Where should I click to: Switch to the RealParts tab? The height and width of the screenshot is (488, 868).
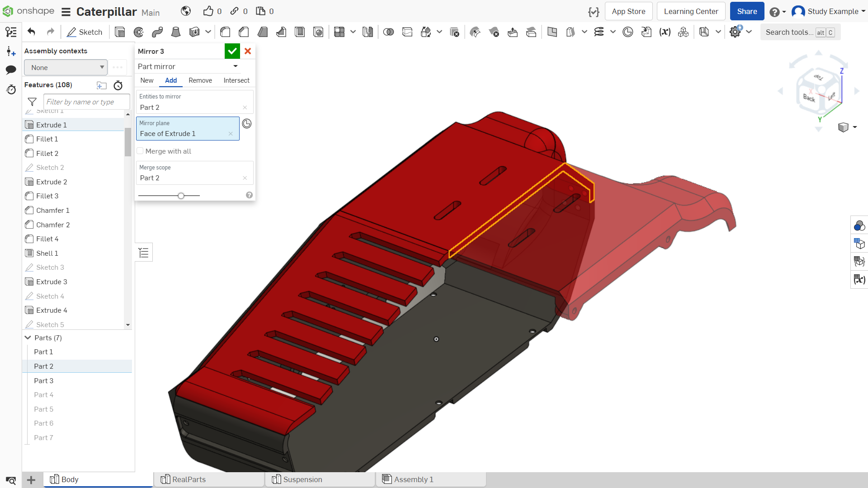point(209,479)
